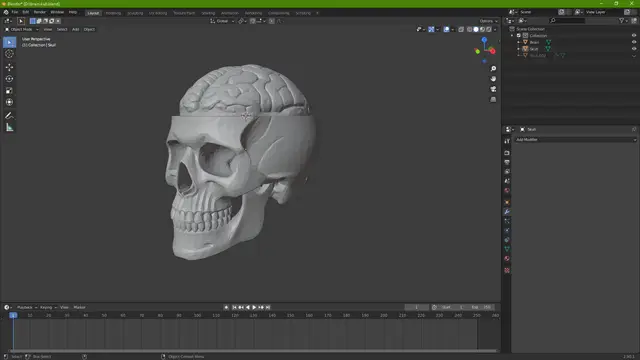640x360 pixels.
Task: Open the Render properties tab
Action: point(507,153)
